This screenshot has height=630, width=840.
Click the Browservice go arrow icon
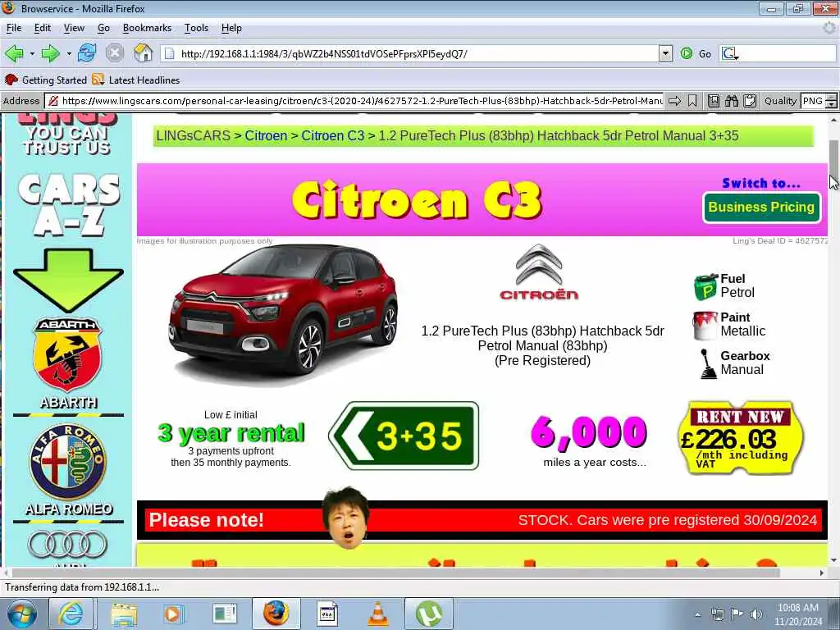(x=674, y=101)
